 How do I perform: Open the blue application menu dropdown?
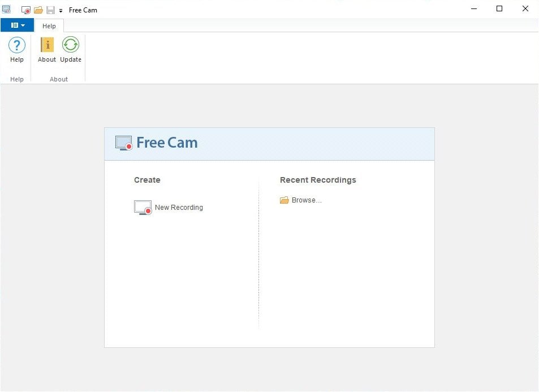[18, 25]
